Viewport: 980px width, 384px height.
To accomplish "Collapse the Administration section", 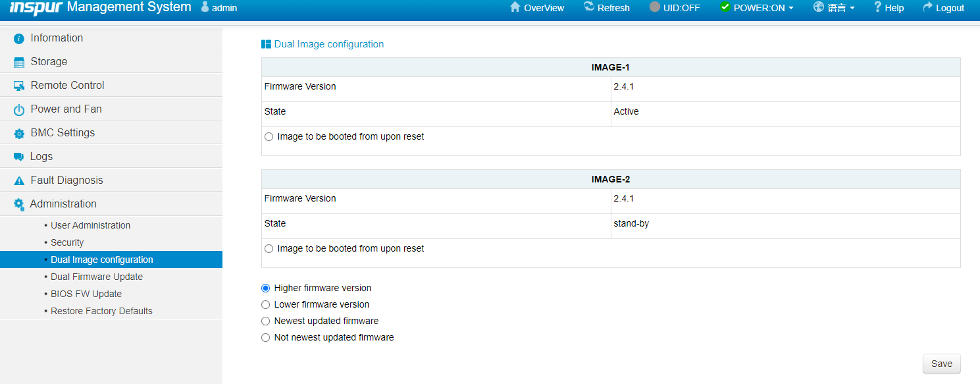I will 111,204.
